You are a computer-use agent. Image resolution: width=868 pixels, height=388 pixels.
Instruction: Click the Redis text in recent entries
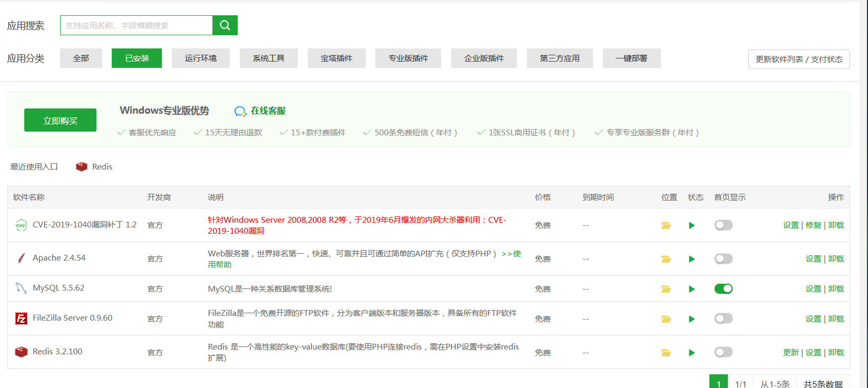click(x=102, y=167)
